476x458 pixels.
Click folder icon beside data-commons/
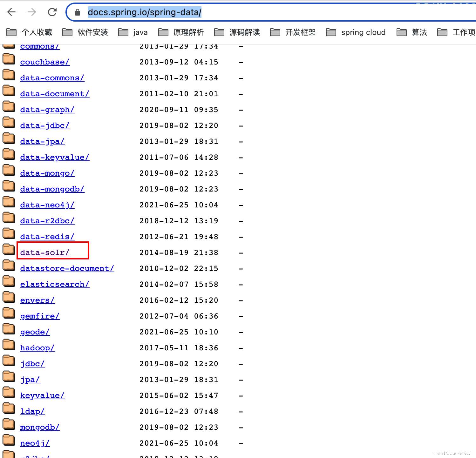click(x=9, y=75)
